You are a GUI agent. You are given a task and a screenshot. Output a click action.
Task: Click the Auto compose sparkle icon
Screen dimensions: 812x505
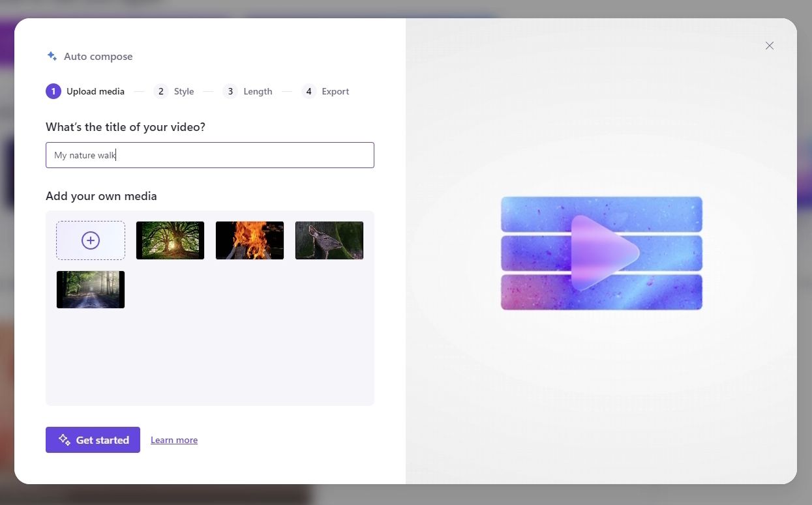[52, 56]
